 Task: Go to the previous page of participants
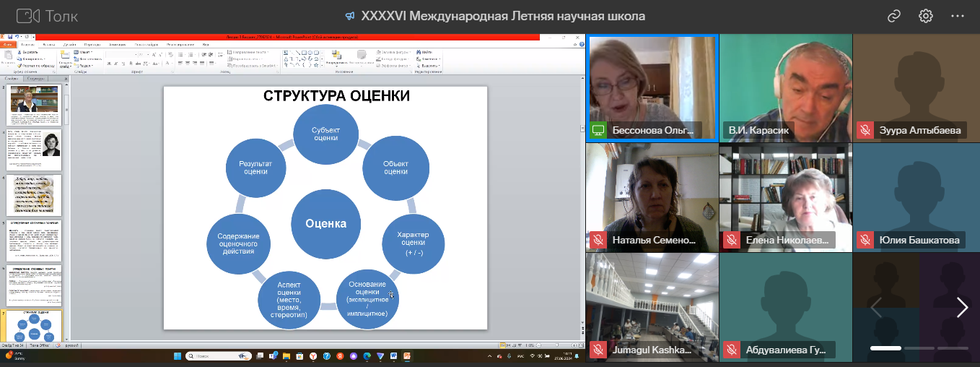875,308
